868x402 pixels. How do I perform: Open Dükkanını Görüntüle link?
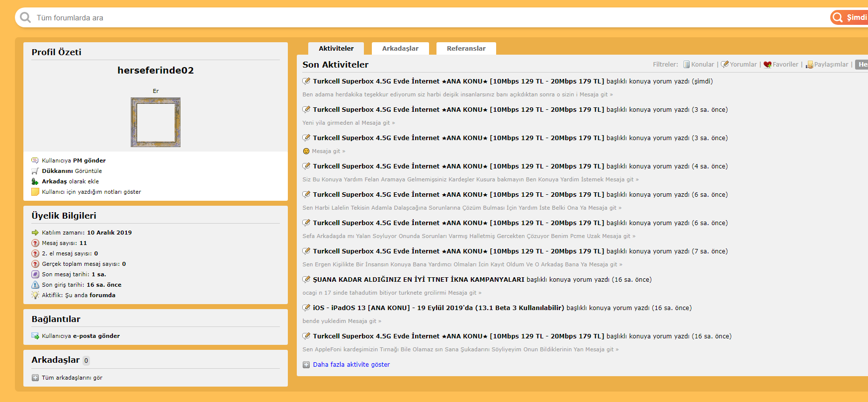click(x=72, y=171)
